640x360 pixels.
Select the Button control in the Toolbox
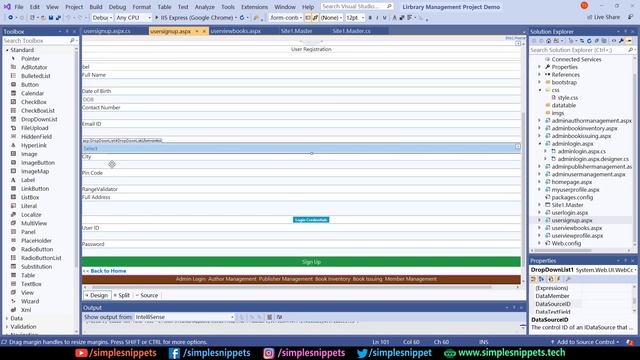(x=30, y=84)
